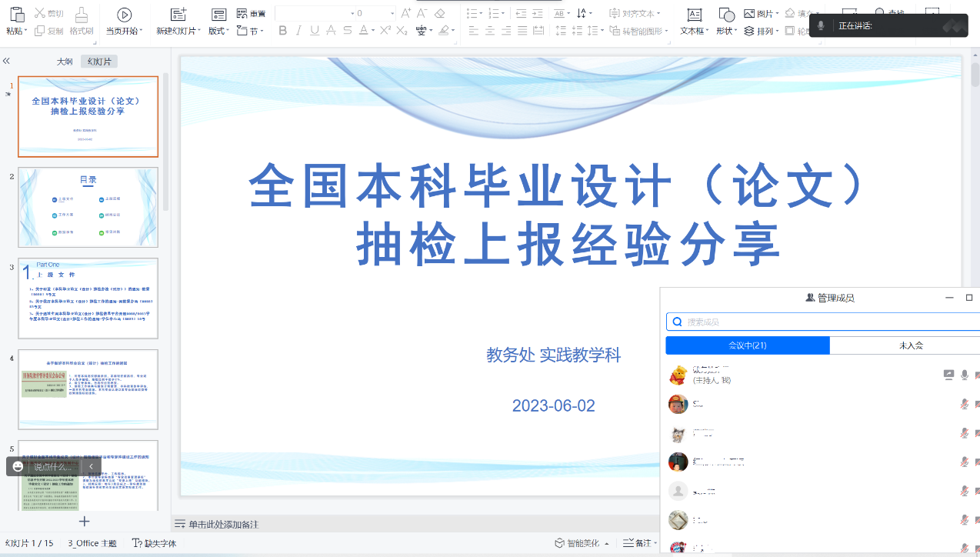Click the emoji icon in chat bar
The width and height of the screenshot is (980, 557).
click(18, 466)
